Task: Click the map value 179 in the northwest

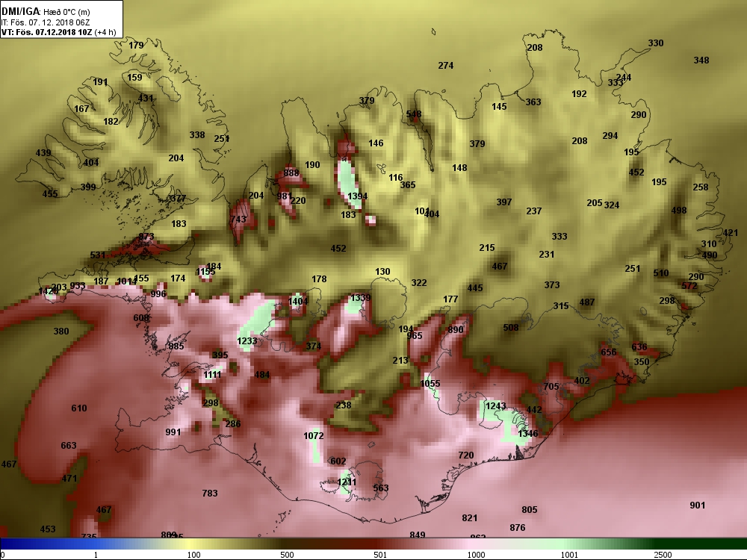Action: point(136,46)
